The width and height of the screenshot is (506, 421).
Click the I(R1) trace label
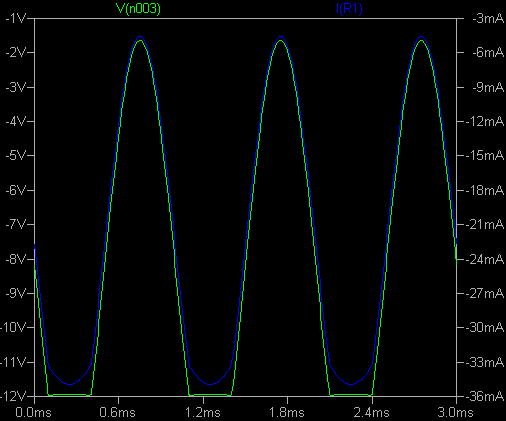coord(349,9)
